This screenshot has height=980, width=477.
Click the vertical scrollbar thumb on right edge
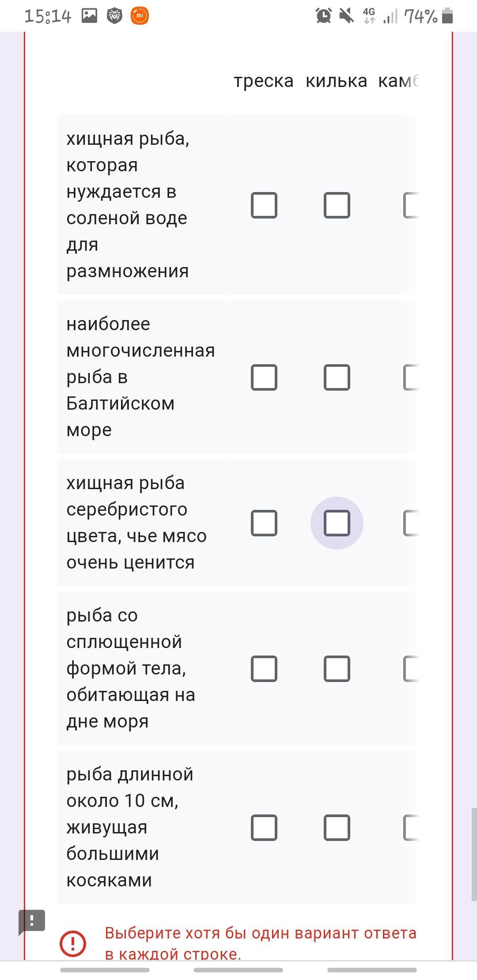click(474, 854)
